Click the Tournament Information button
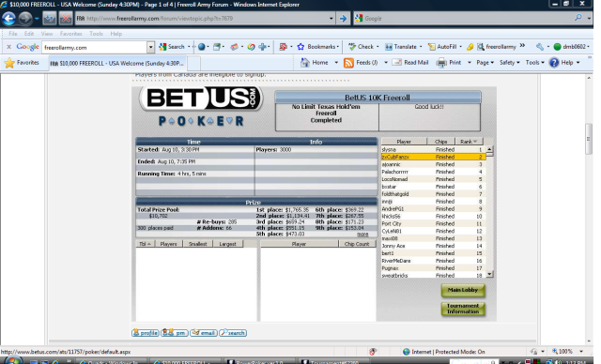The height and width of the screenshot is (364, 601). 463,309
